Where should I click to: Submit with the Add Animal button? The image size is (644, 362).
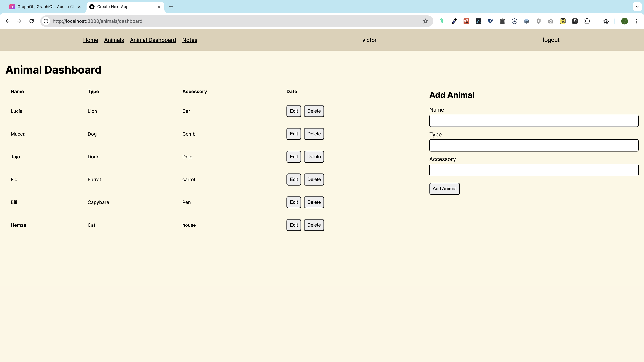click(x=444, y=189)
